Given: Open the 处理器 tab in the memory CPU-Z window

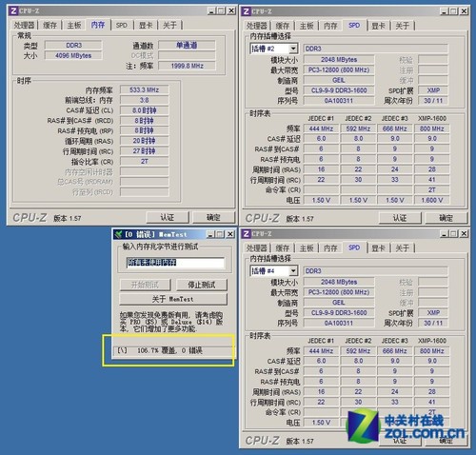Looking at the screenshot, I should tap(24, 25).
